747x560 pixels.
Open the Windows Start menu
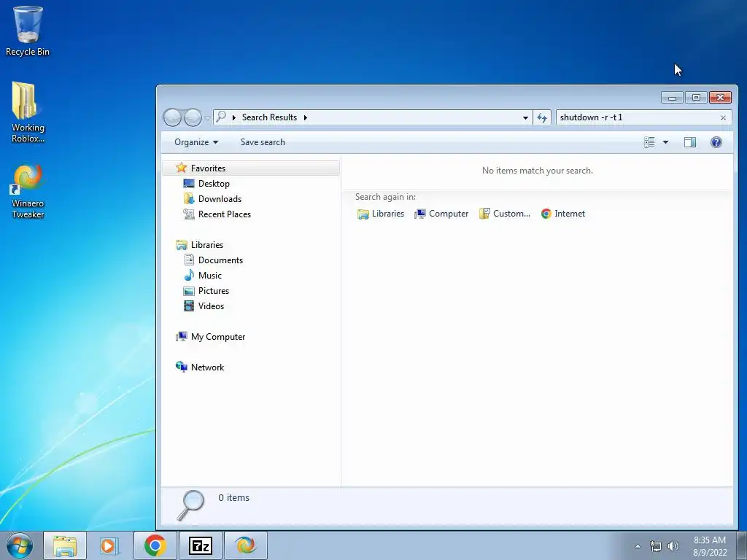(20, 545)
